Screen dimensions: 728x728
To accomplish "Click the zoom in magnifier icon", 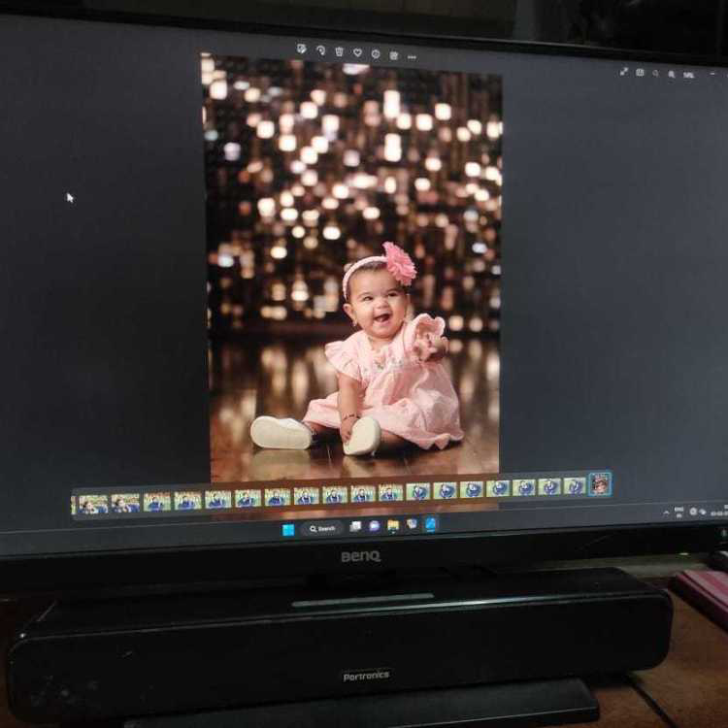I will tap(672, 74).
